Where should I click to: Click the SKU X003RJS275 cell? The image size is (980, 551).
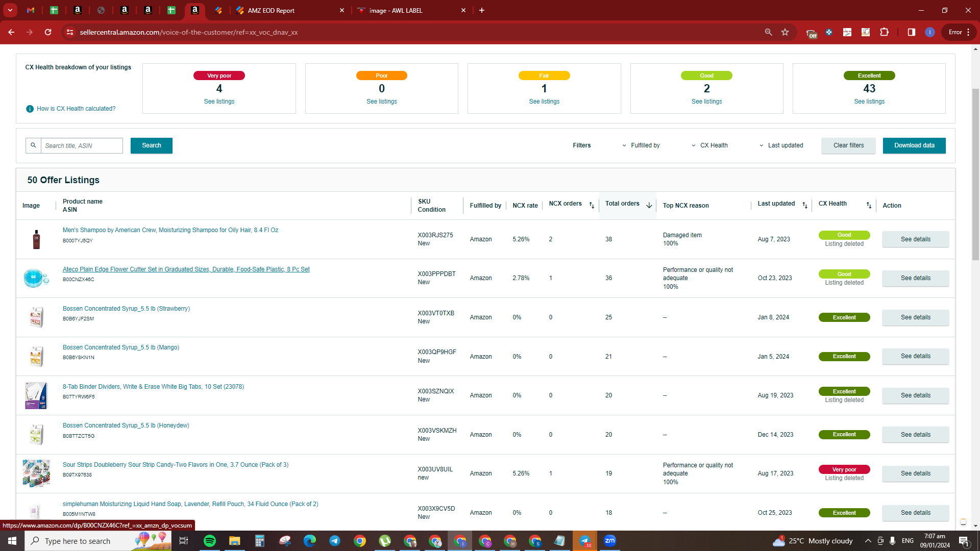(x=435, y=239)
